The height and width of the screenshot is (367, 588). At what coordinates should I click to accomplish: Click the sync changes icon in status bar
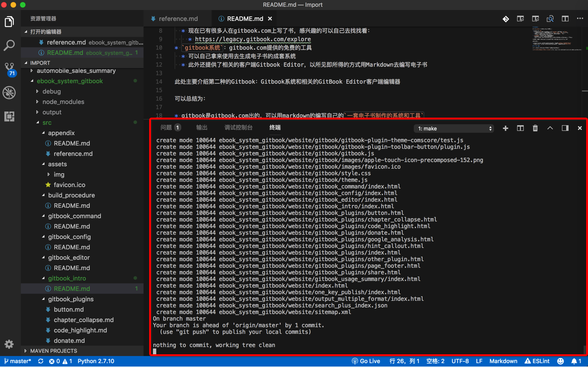41,361
